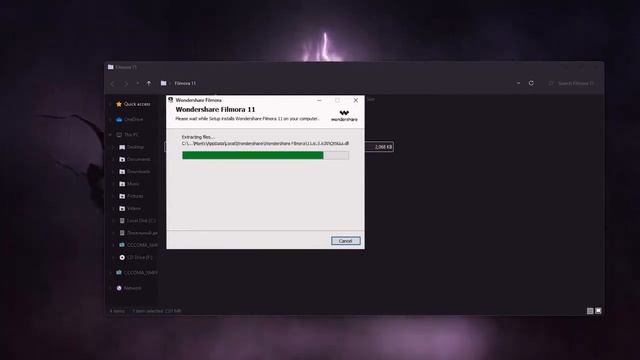640x360 pixels.
Task: Close the Wondershare Filmora setup window
Action: [356, 100]
